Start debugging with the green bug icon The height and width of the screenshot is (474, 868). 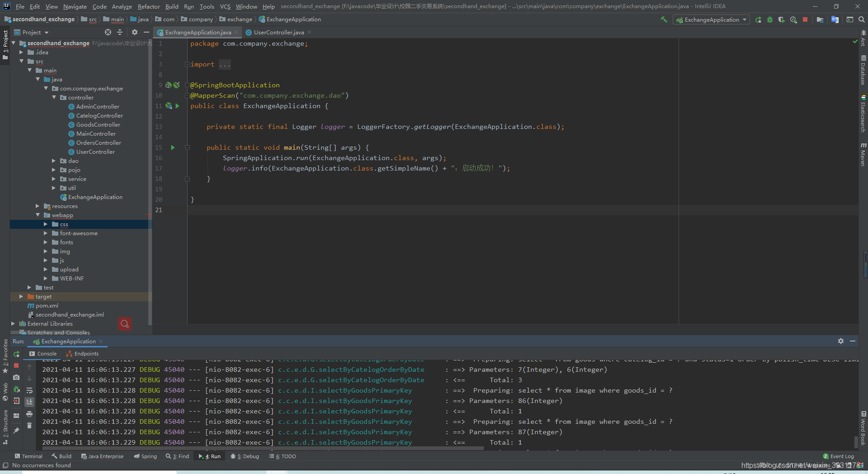coord(770,19)
